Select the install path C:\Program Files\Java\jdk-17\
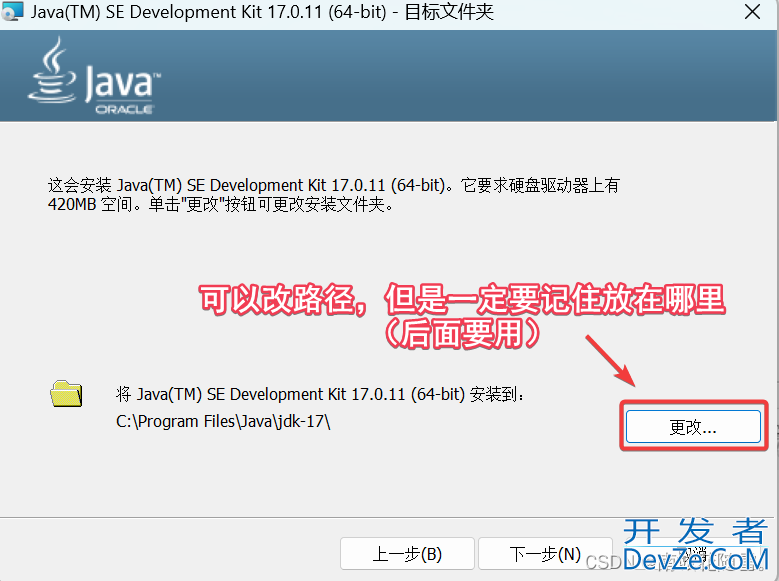Viewport: 779px width, 581px height. point(223,421)
